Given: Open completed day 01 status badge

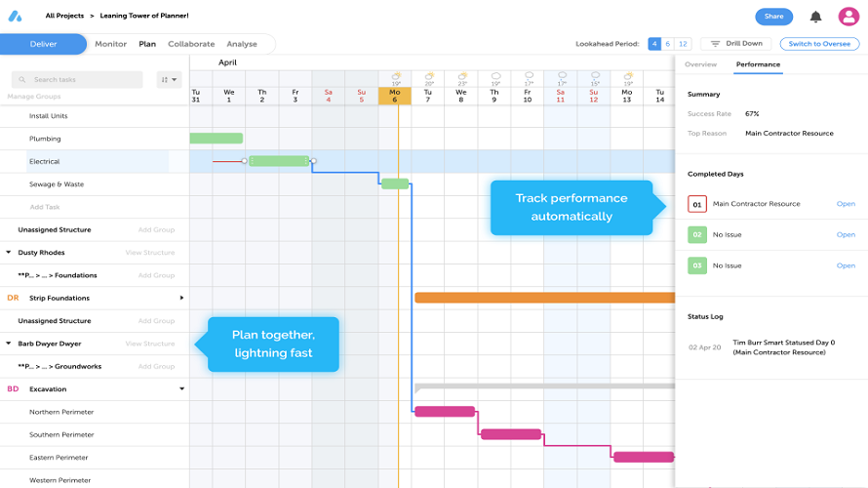Looking at the screenshot, I should pos(697,204).
